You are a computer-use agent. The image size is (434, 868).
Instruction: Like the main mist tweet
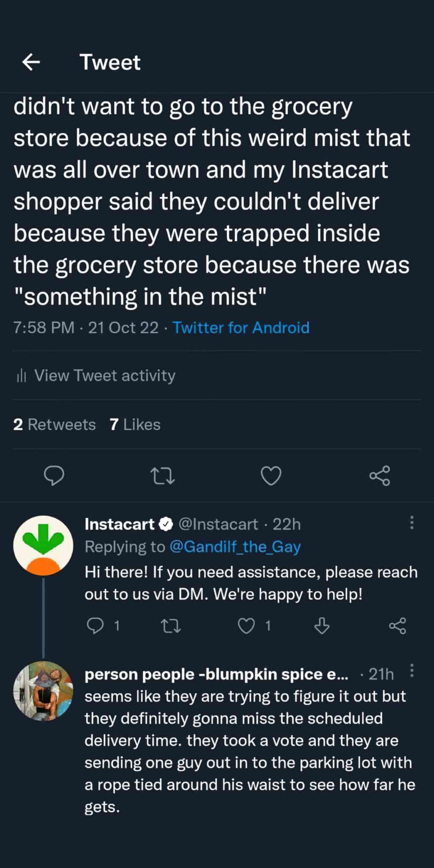[x=271, y=476]
